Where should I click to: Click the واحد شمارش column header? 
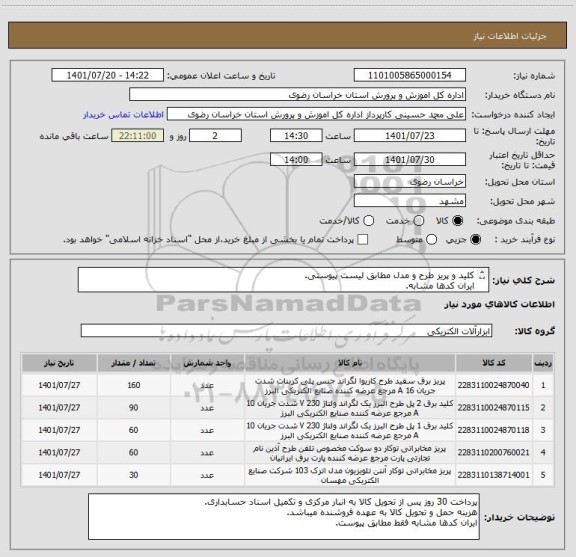click(207, 363)
